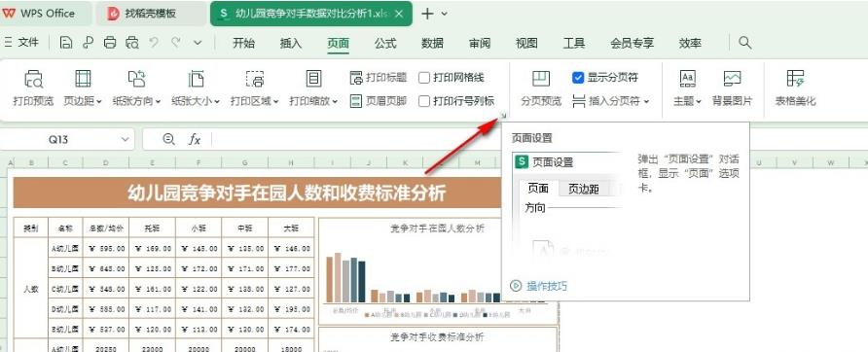Set a Background Picture (背景图片)
Viewport: 868px width, 352px height.
point(733,88)
